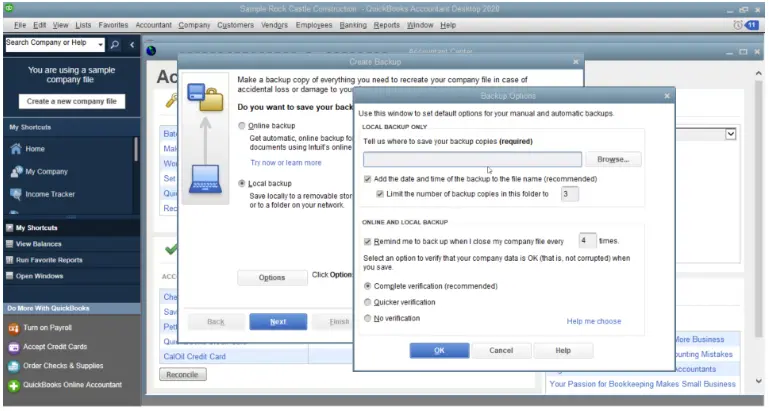Click the Open Windows panel icon

tap(9, 276)
